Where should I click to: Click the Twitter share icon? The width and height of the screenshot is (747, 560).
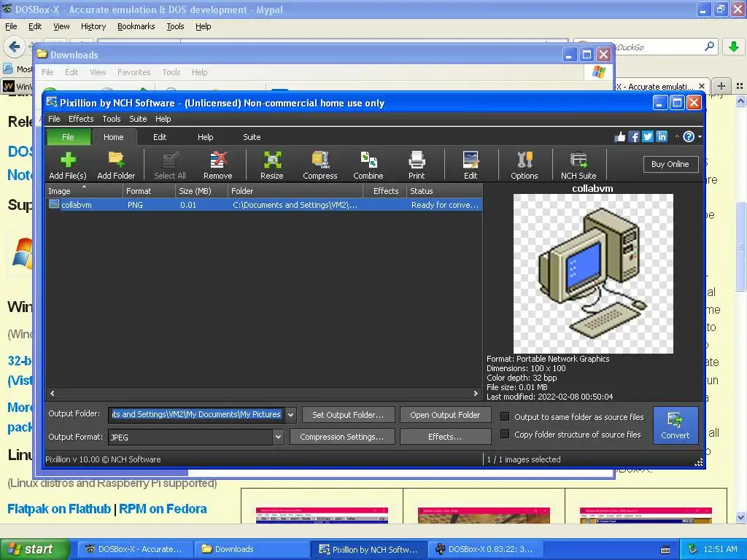[648, 137]
